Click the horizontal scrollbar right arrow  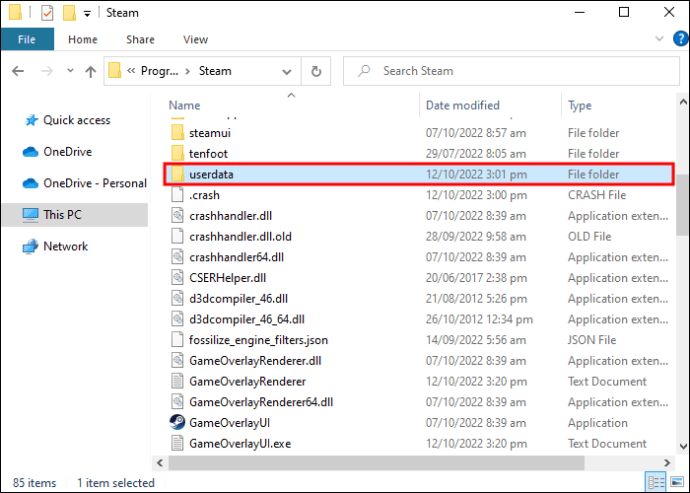tap(667, 463)
